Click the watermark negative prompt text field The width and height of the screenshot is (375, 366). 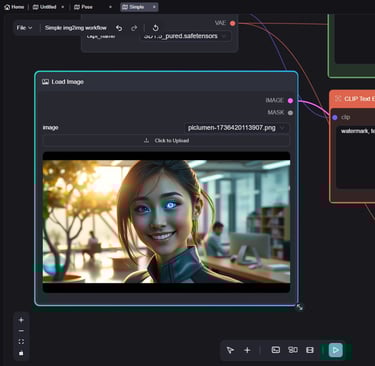pyautogui.click(x=355, y=157)
